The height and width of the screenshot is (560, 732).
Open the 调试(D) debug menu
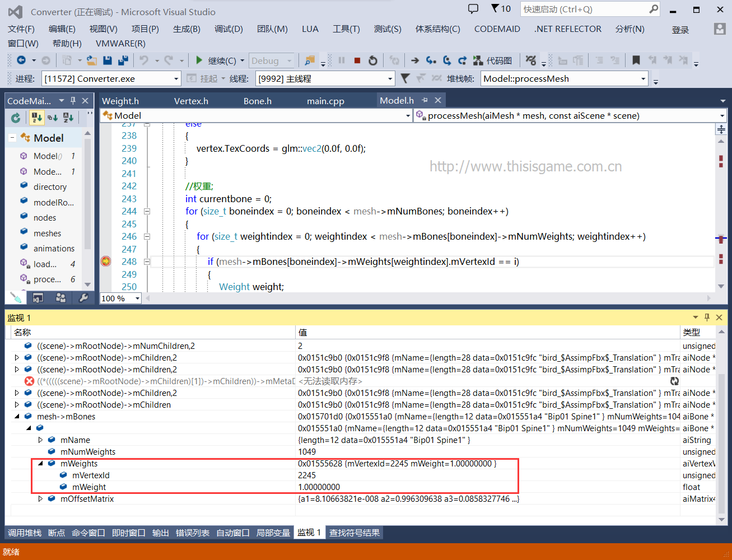tap(229, 29)
